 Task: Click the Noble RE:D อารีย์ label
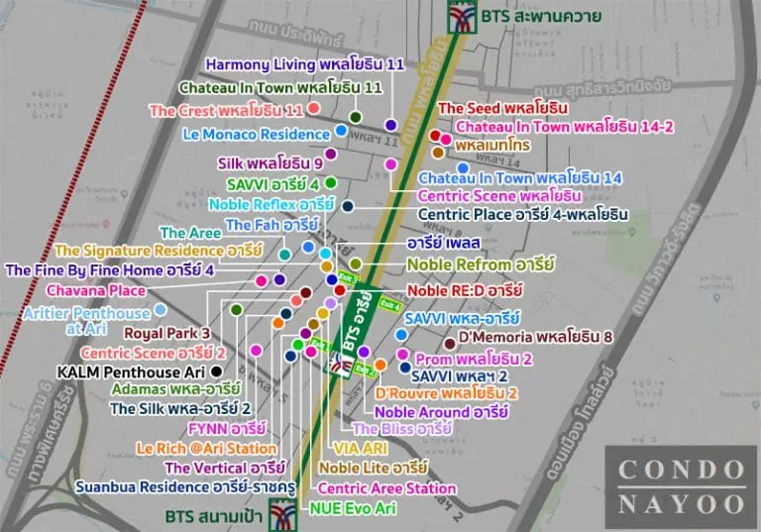(465, 290)
